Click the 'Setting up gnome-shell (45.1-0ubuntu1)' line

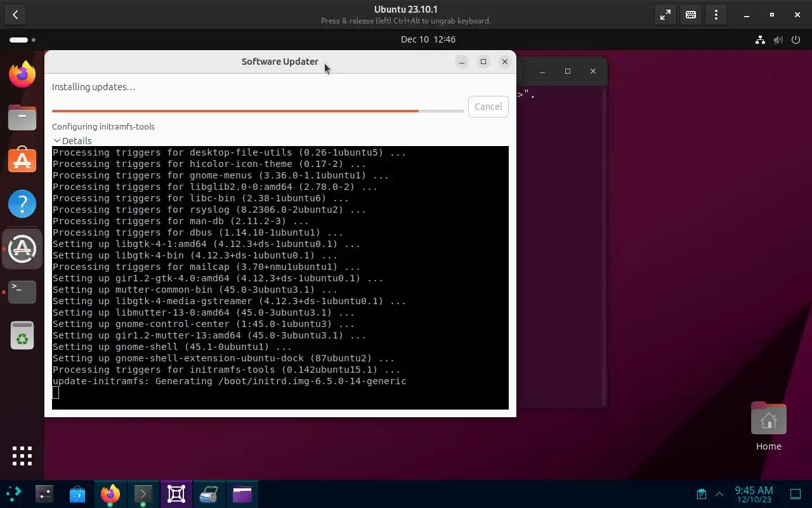pyautogui.click(x=172, y=347)
